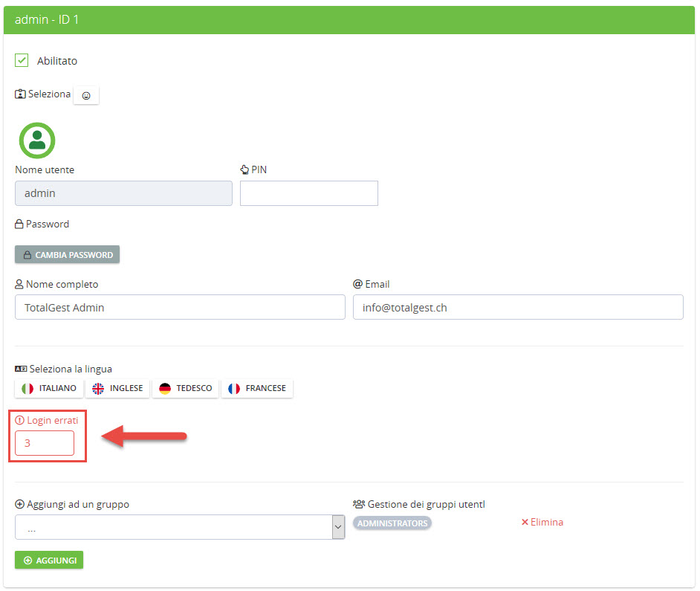Choose the Tedesco language label
The width and height of the screenshot is (700, 591).
(x=194, y=389)
